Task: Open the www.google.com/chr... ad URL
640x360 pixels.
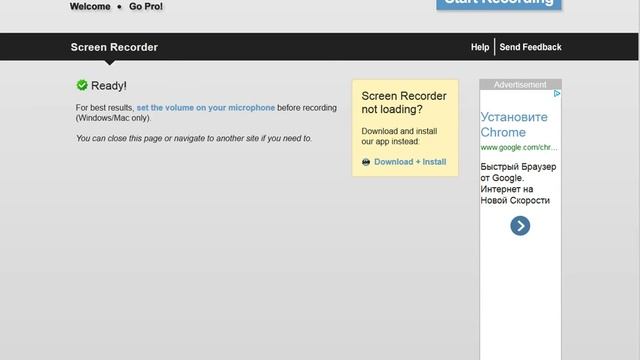Action: (519, 147)
